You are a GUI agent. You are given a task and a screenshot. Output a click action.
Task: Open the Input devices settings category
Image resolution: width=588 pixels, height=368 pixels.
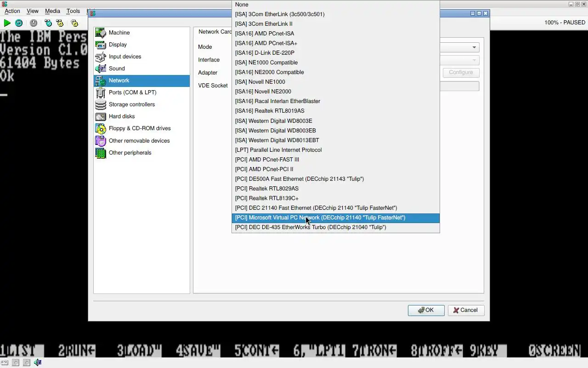point(141,57)
